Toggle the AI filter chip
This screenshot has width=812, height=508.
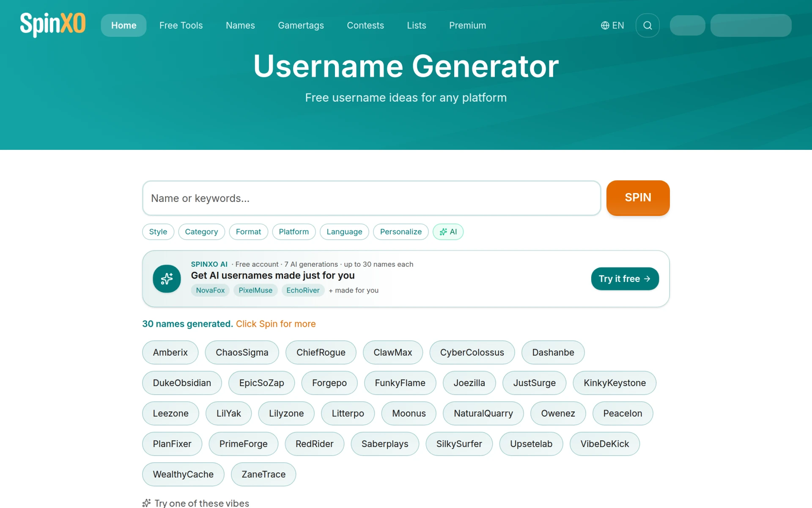[x=448, y=232]
